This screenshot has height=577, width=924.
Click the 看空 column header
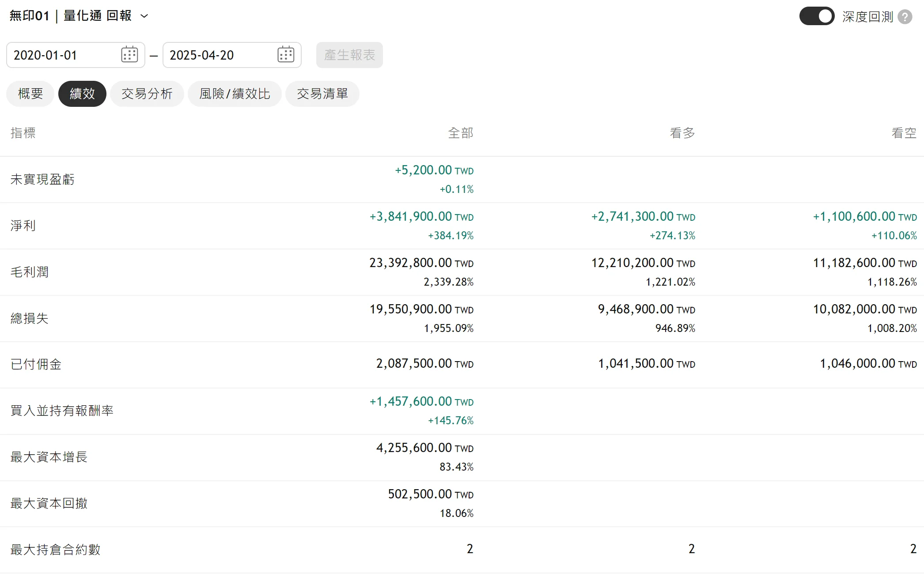pos(904,133)
